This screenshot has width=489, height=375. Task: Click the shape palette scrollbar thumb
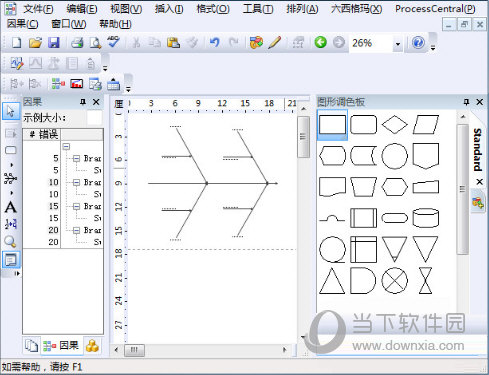pyautogui.click(x=462, y=189)
